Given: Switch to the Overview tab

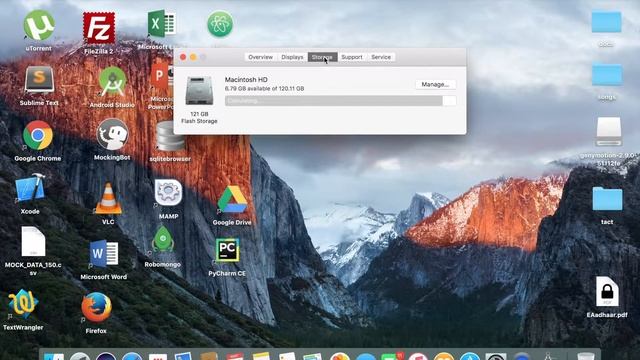Looking at the screenshot, I should (x=260, y=57).
